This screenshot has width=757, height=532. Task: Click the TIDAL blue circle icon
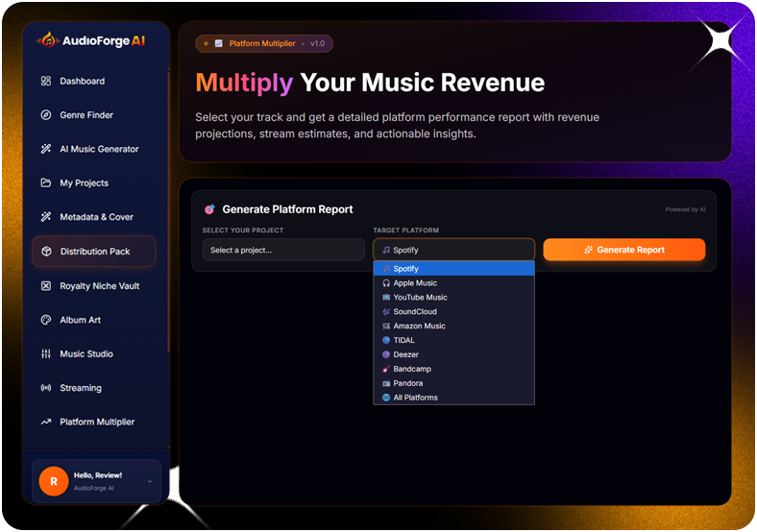[x=386, y=340]
